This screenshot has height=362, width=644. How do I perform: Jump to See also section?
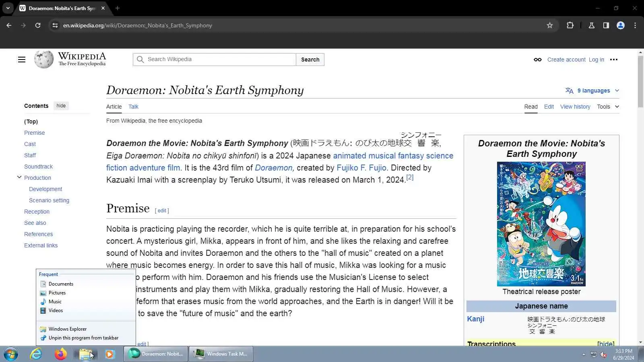tap(35, 223)
